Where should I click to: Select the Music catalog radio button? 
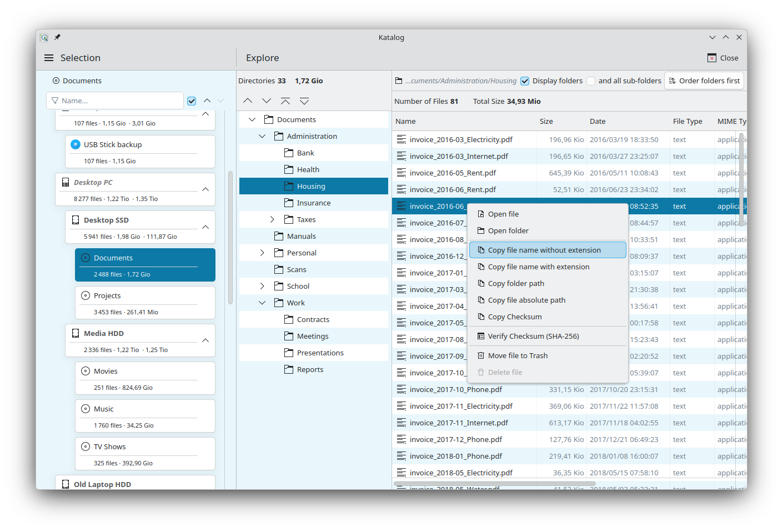coord(86,409)
